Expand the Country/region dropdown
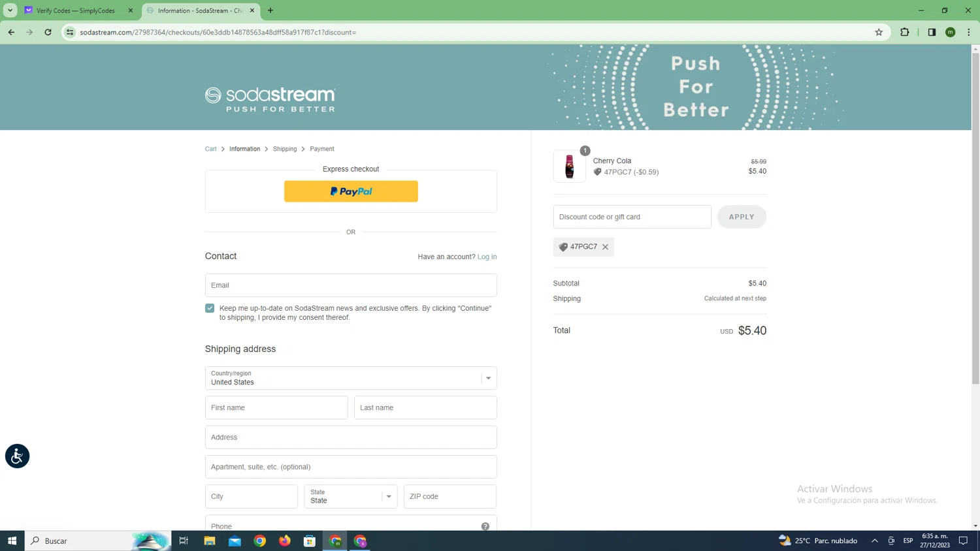This screenshot has height=551, width=980. pyautogui.click(x=351, y=378)
